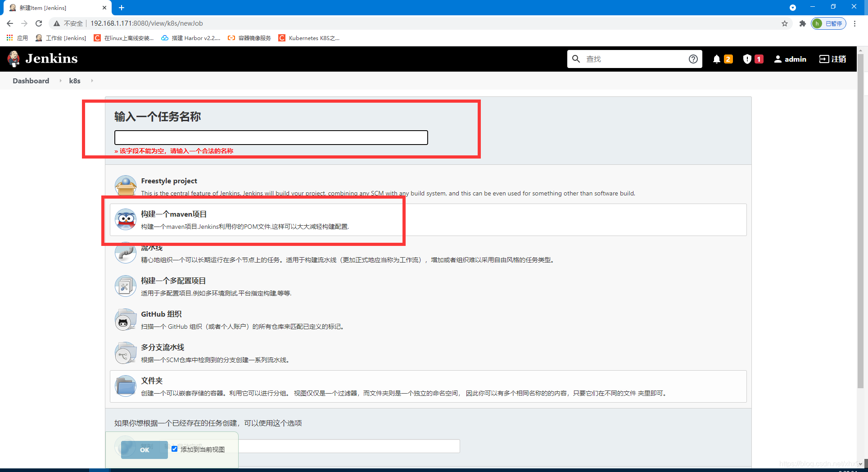Open new browser tab plus button
Screen dimensions: 868x472
click(122, 8)
